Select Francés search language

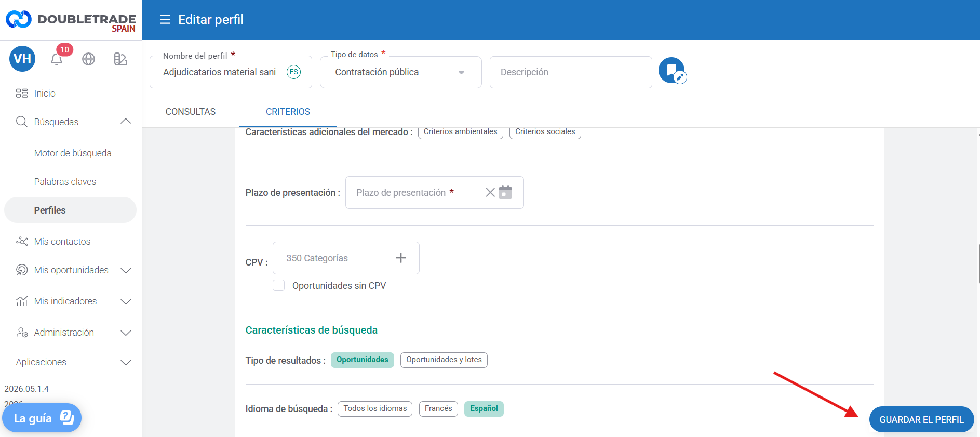click(x=438, y=409)
